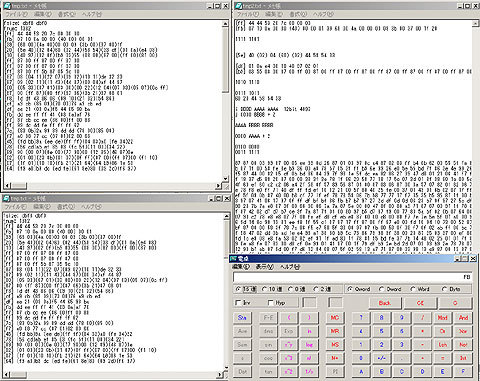Image resolution: width=480 pixels, height=381 pixels.
Task: Click the Mod button in calculator
Action: (443, 318)
